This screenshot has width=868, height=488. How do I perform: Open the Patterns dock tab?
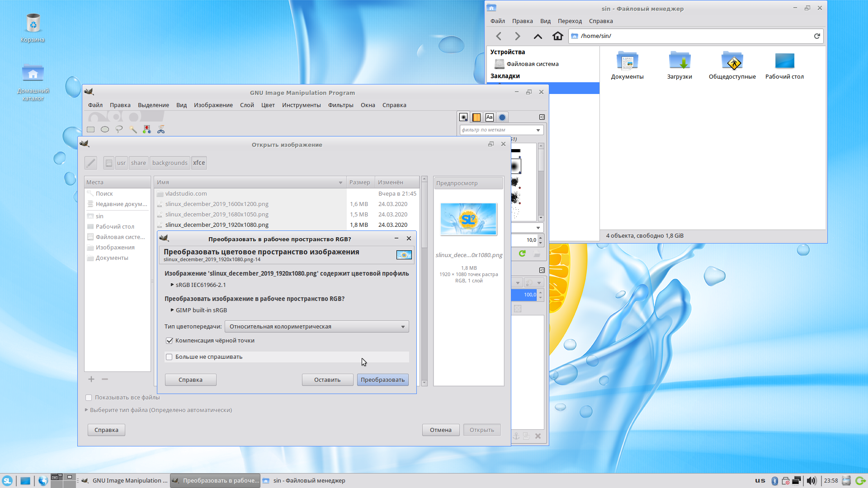[x=476, y=117]
